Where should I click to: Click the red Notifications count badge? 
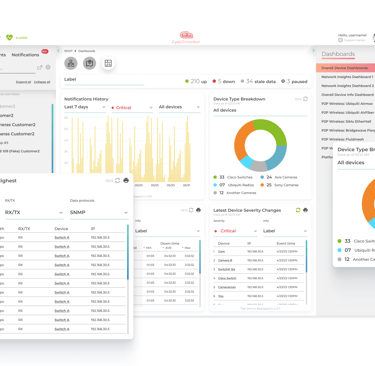pyautogui.click(x=45, y=51)
